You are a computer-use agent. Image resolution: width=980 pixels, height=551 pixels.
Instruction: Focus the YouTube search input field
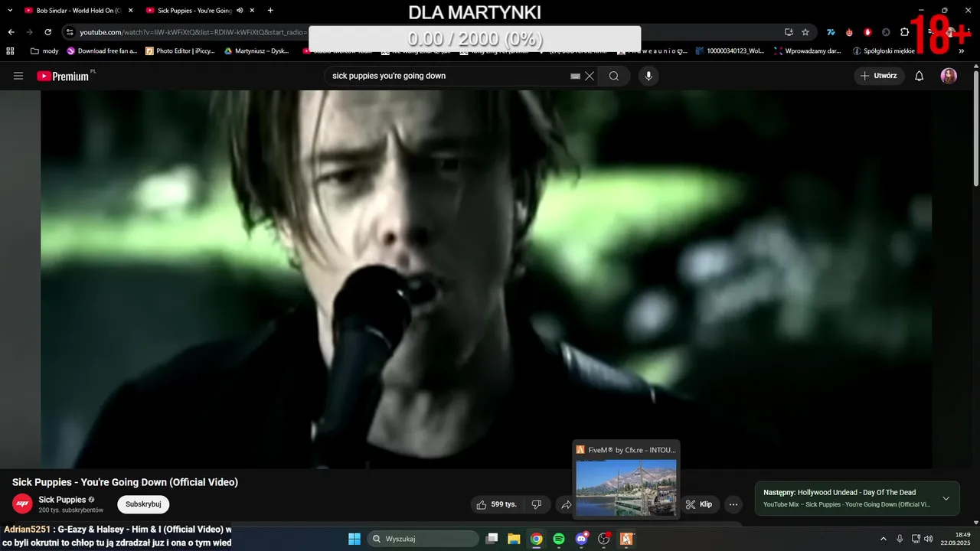448,76
